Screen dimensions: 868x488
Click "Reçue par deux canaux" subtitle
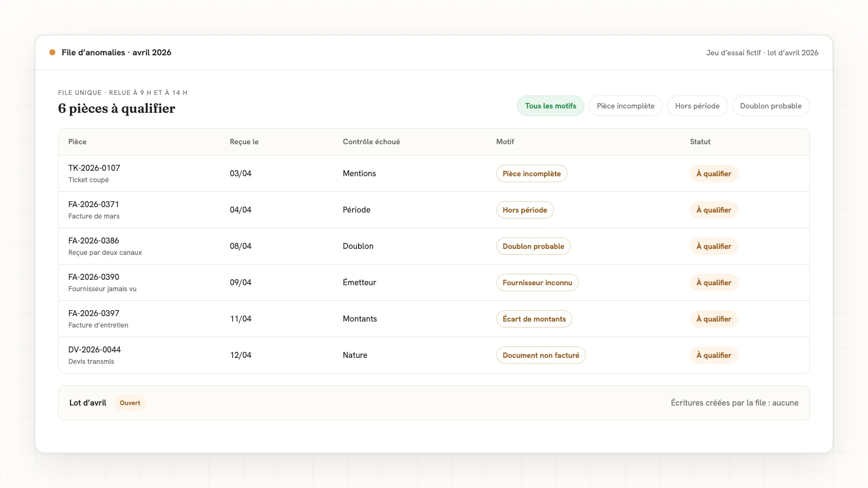(x=105, y=253)
